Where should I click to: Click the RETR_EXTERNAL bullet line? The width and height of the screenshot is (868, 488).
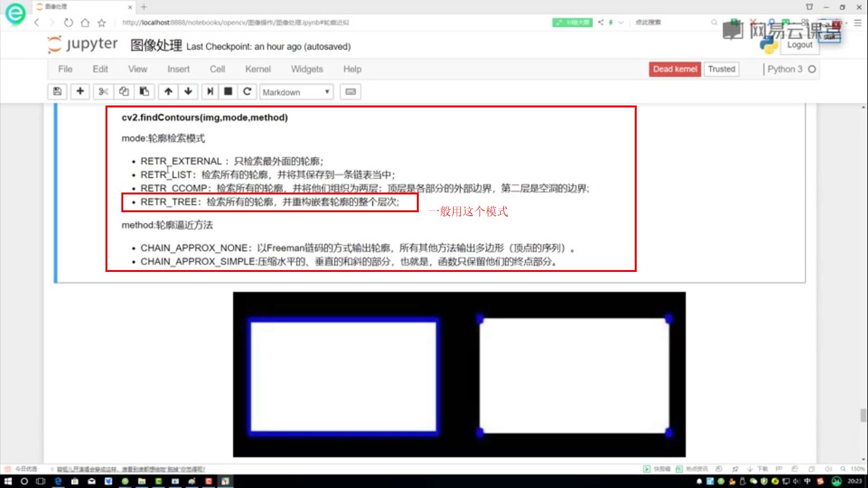(232, 161)
